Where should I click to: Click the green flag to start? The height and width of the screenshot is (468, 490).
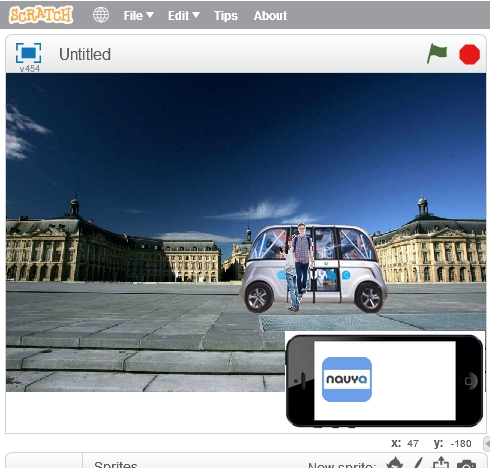pyautogui.click(x=437, y=54)
